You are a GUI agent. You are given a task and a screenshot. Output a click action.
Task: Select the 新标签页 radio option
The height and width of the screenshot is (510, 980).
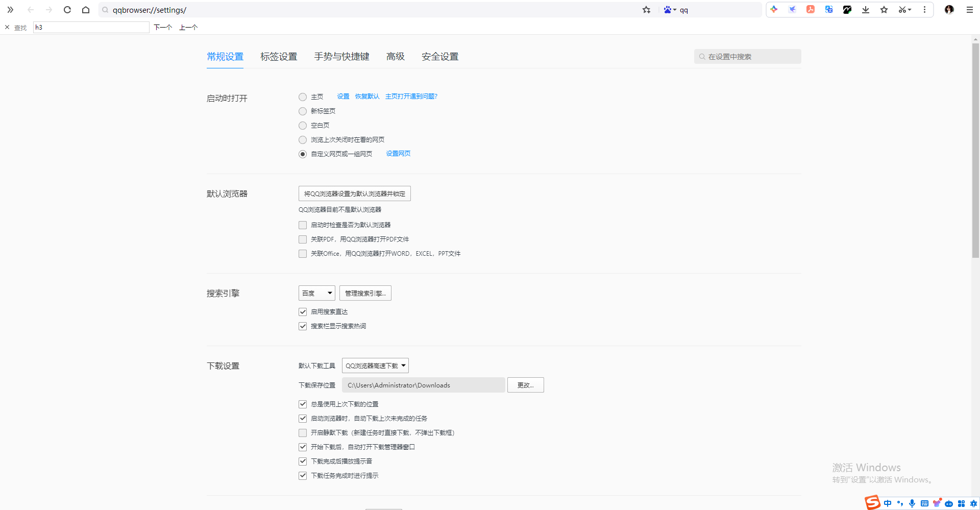coord(303,111)
